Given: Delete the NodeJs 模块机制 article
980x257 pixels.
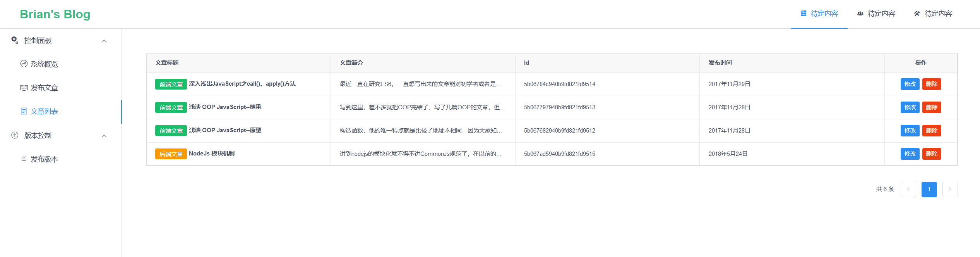Looking at the screenshot, I should click(932, 154).
